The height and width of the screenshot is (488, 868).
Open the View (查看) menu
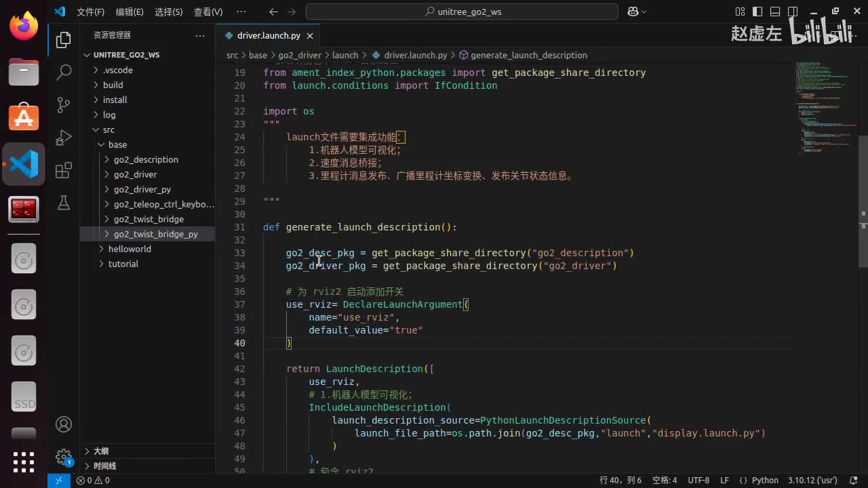tap(208, 12)
